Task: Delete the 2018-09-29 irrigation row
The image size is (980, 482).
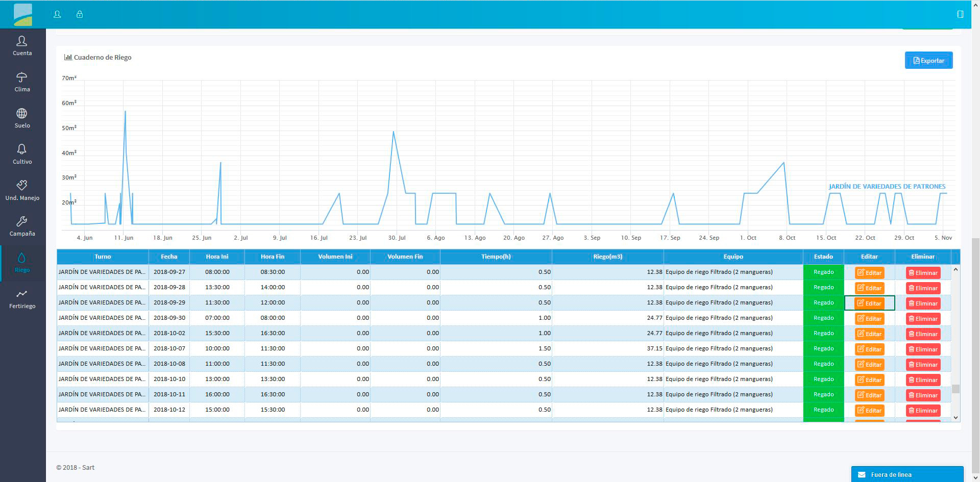Action: point(923,303)
